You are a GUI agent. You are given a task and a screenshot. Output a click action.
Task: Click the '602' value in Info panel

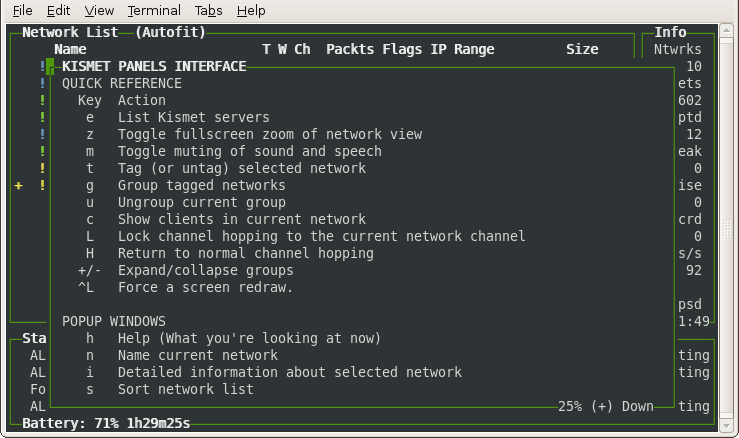click(690, 100)
